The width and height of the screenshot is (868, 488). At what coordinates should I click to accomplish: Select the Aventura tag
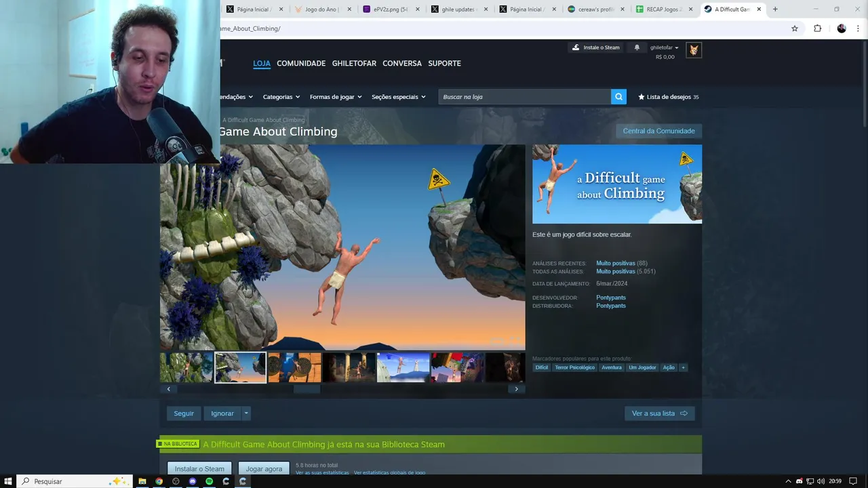pos(612,367)
